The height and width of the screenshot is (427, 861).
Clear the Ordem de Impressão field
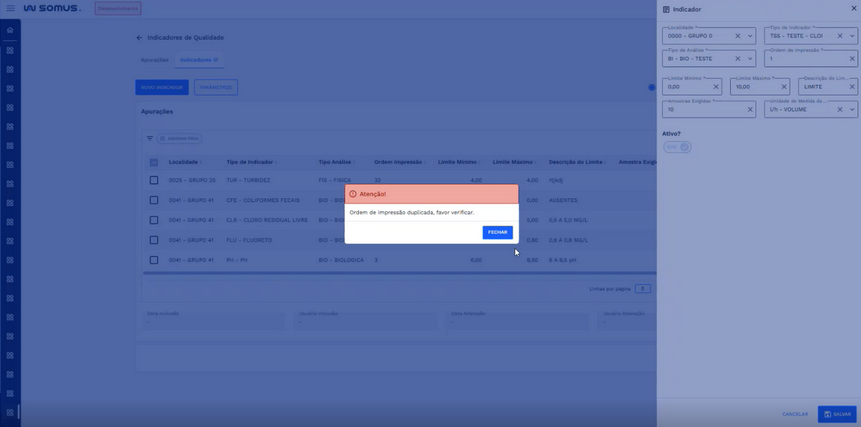click(x=852, y=59)
